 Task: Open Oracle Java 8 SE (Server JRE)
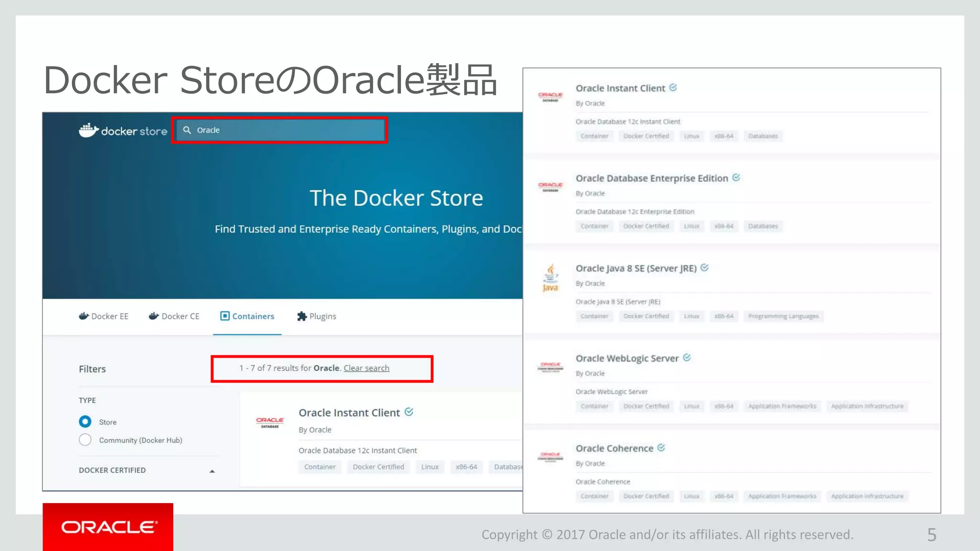tap(636, 268)
